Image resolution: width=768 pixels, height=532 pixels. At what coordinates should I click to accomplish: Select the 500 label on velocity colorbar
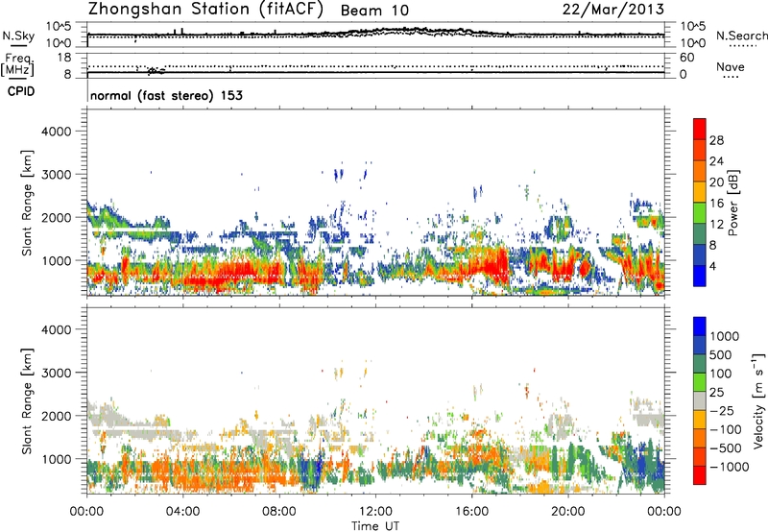(x=720, y=355)
